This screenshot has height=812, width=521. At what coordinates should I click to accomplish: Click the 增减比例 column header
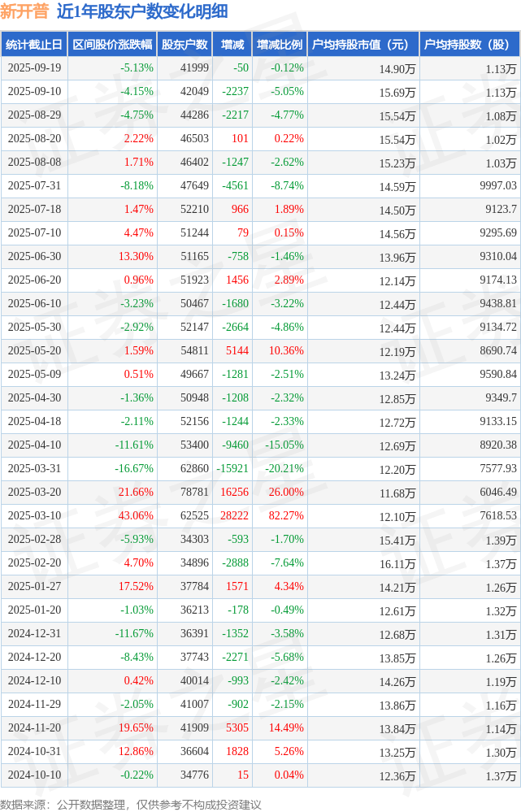pyautogui.click(x=280, y=45)
